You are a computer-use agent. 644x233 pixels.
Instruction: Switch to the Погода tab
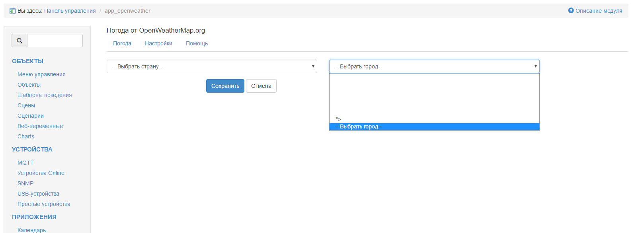122,43
